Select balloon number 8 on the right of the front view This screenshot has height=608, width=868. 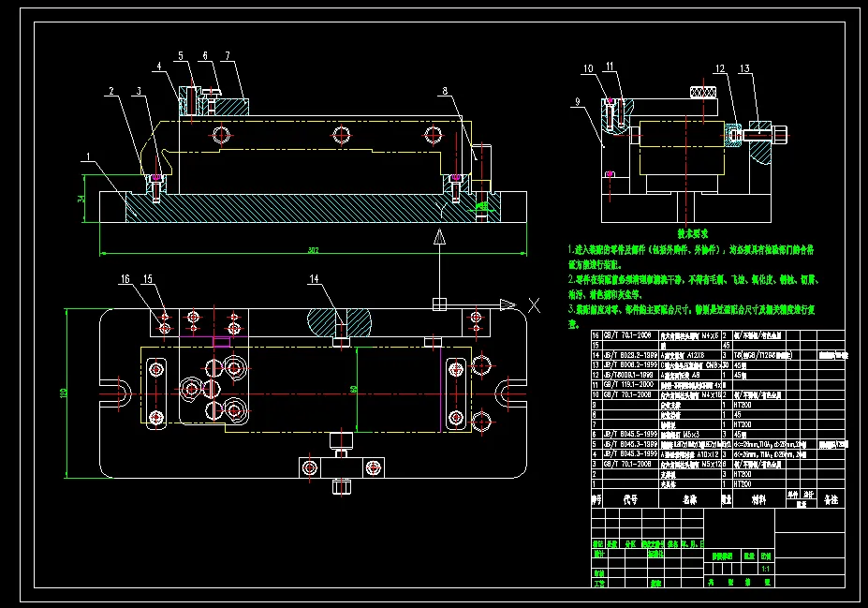(x=445, y=91)
